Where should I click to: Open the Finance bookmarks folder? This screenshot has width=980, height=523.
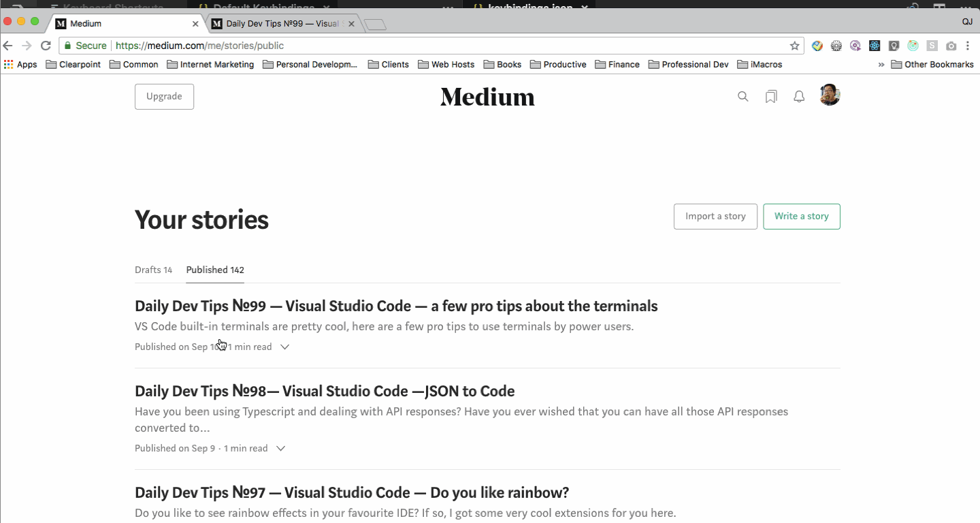(617, 65)
